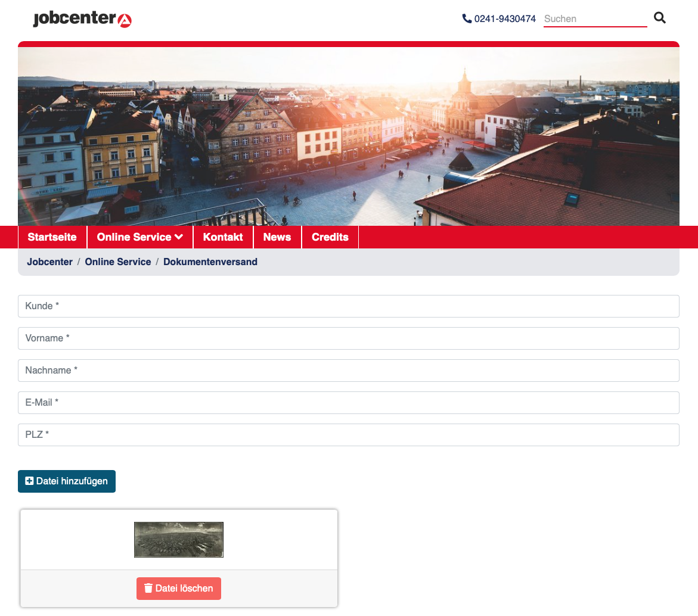Click the Dokumentenversand breadcrumb
The image size is (698, 616).
(210, 262)
